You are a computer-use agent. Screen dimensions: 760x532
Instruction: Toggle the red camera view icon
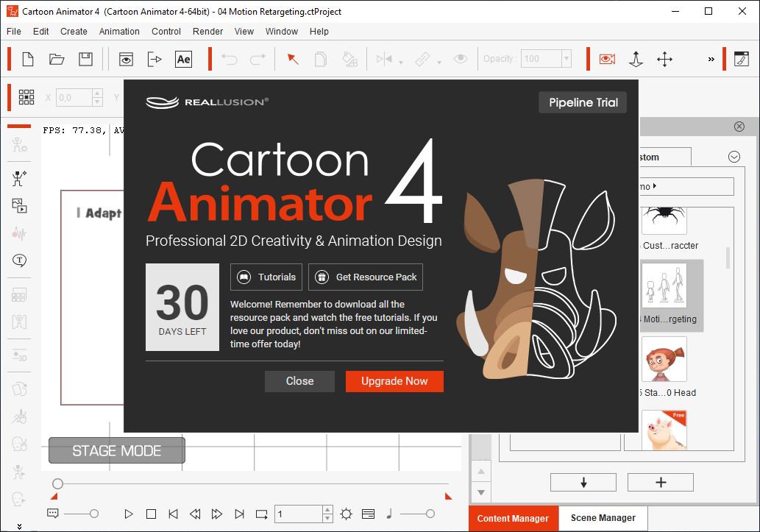(607, 59)
